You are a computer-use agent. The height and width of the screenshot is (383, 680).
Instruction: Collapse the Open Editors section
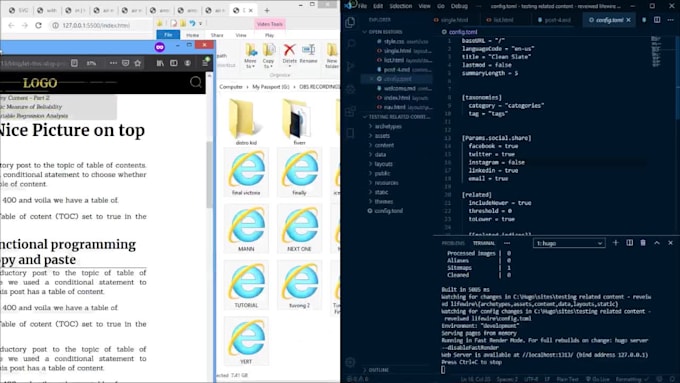(x=385, y=32)
